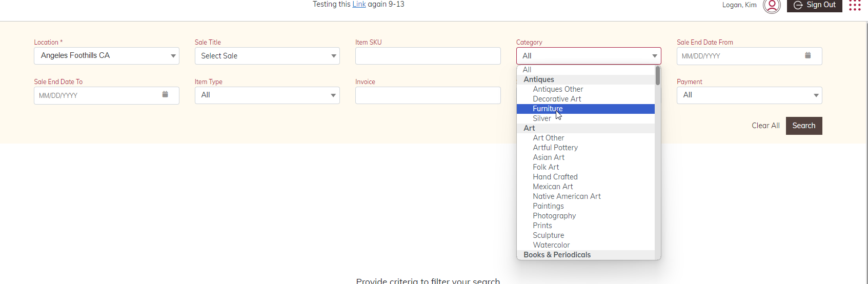
Task: Click Clear All to reset filters
Action: (765, 126)
